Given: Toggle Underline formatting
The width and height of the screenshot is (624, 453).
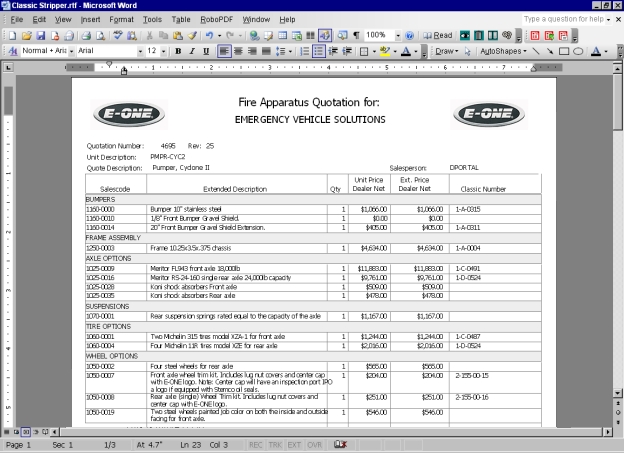Looking at the screenshot, I should tap(206, 51).
